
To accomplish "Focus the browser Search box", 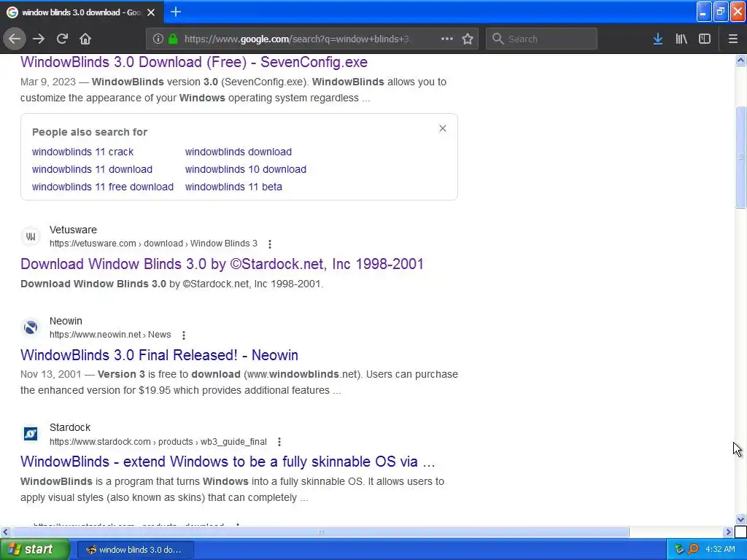I will (541, 39).
